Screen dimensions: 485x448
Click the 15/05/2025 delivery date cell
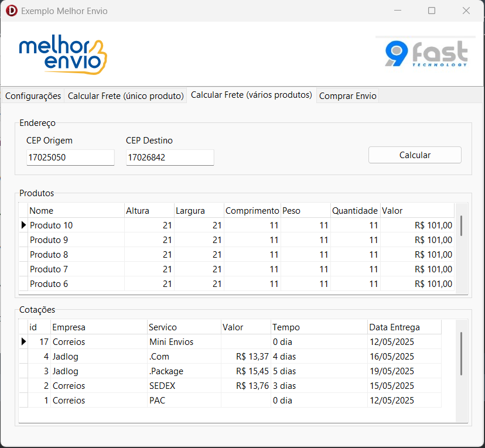[405, 386]
